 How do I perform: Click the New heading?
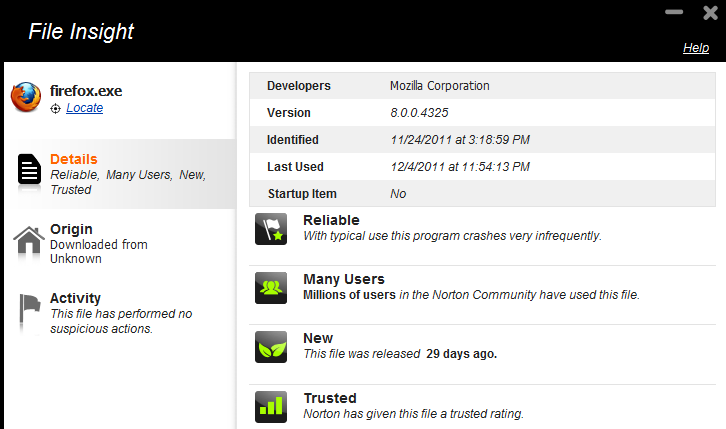tap(318, 338)
